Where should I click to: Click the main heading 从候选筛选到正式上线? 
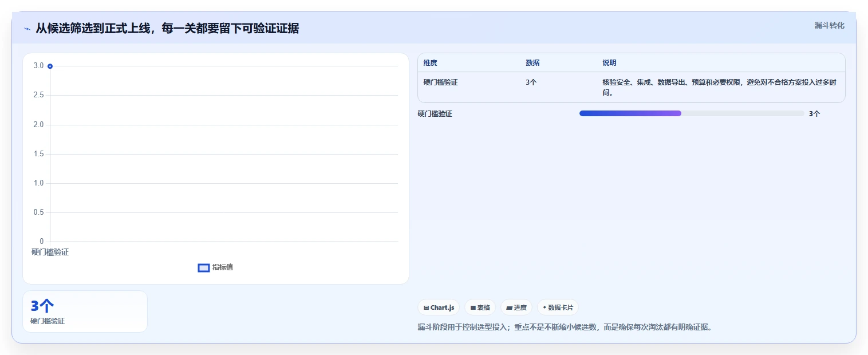pos(167,28)
